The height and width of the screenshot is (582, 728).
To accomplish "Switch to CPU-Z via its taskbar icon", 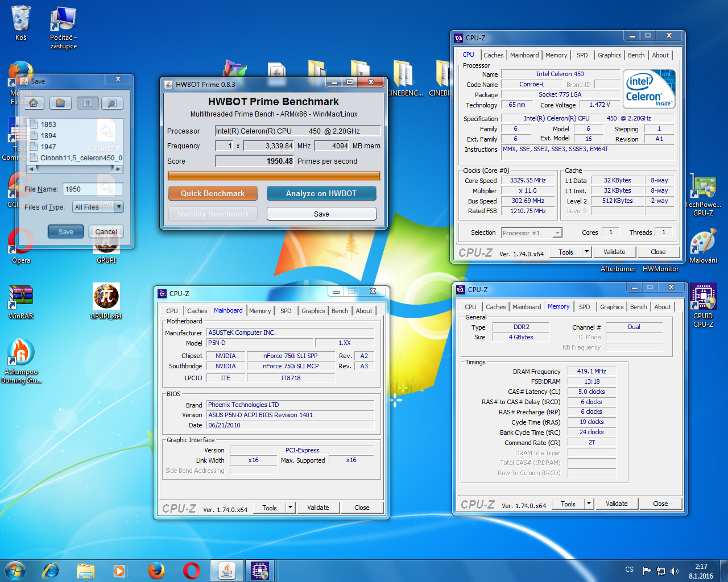I will point(260,570).
